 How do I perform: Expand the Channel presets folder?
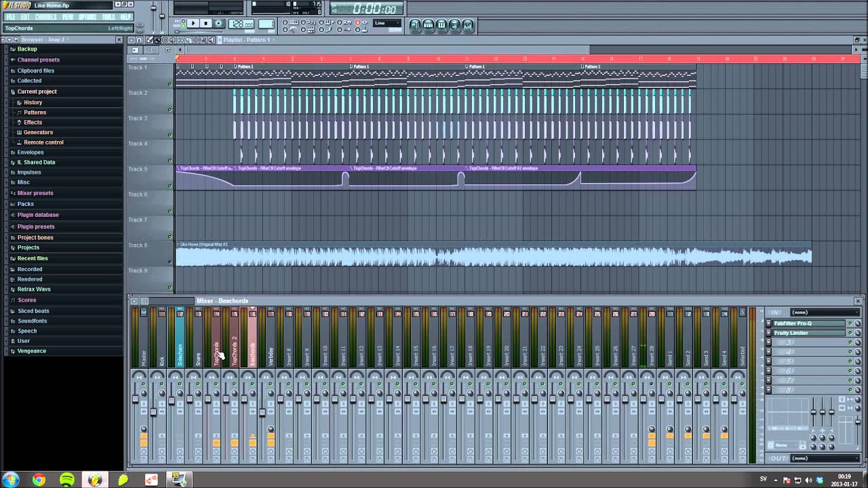coord(38,60)
